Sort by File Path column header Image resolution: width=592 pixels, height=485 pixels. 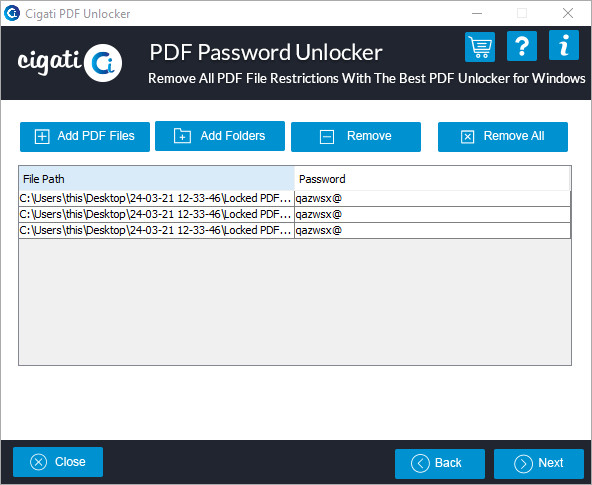157,179
